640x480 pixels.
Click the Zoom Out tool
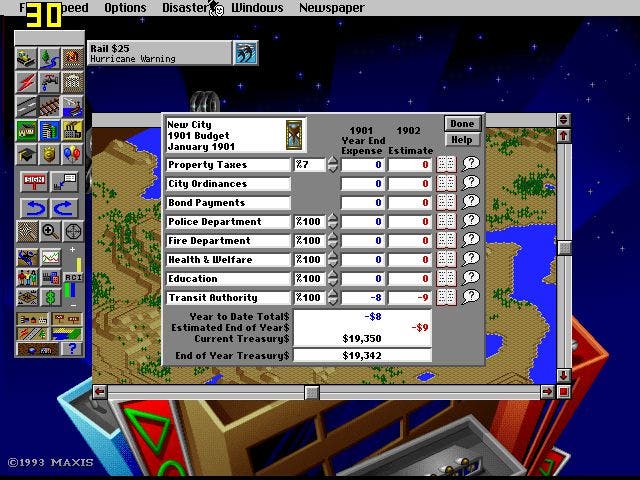pos(27,231)
